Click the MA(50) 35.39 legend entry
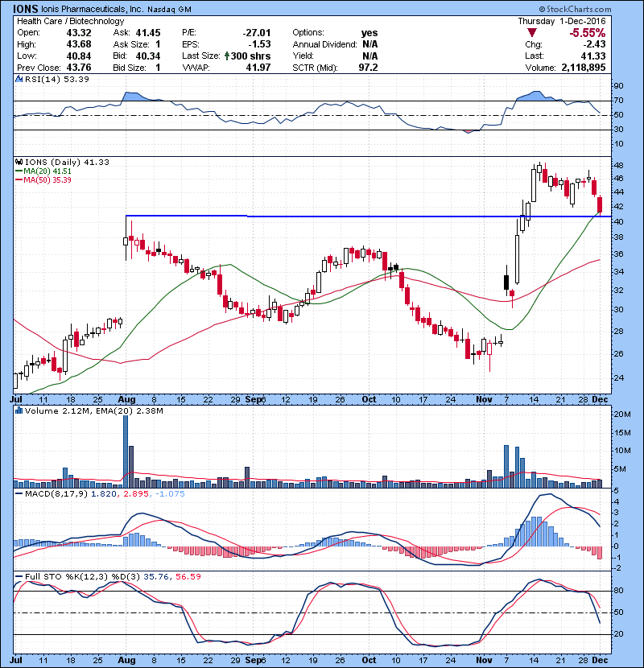644x668 pixels. click(x=44, y=179)
